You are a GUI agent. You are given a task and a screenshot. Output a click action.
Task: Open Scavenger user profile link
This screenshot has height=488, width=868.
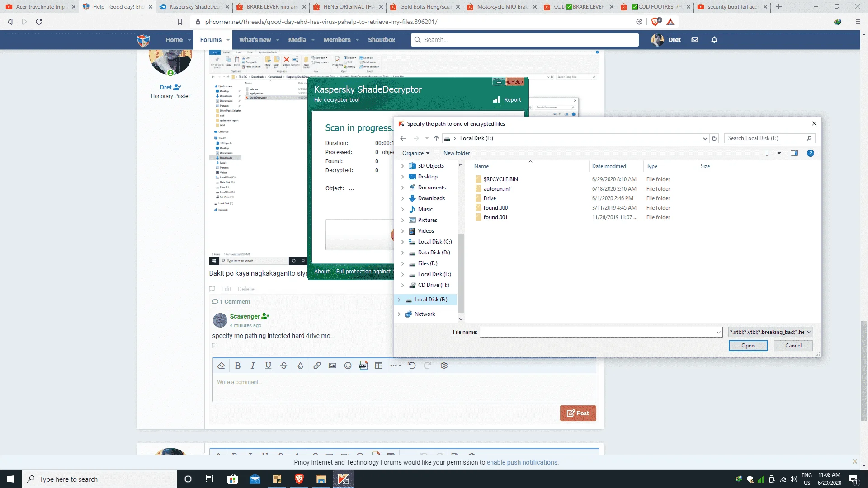pos(245,316)
